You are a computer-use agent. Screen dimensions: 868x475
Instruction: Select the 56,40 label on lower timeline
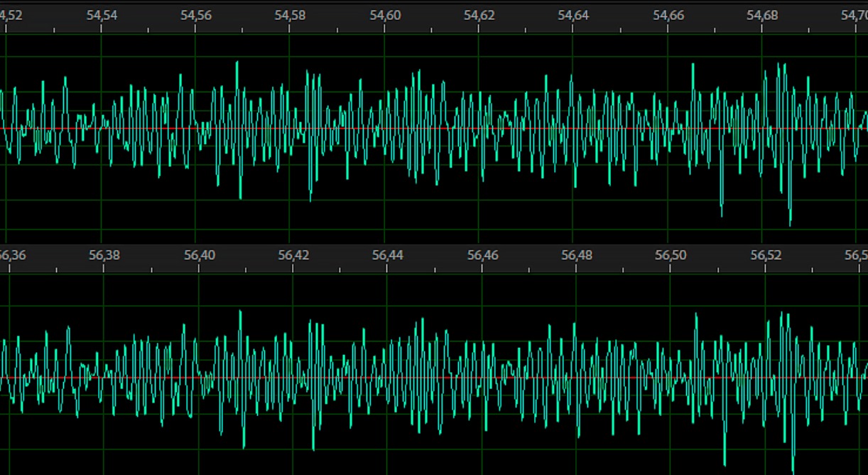click(199, 255)
